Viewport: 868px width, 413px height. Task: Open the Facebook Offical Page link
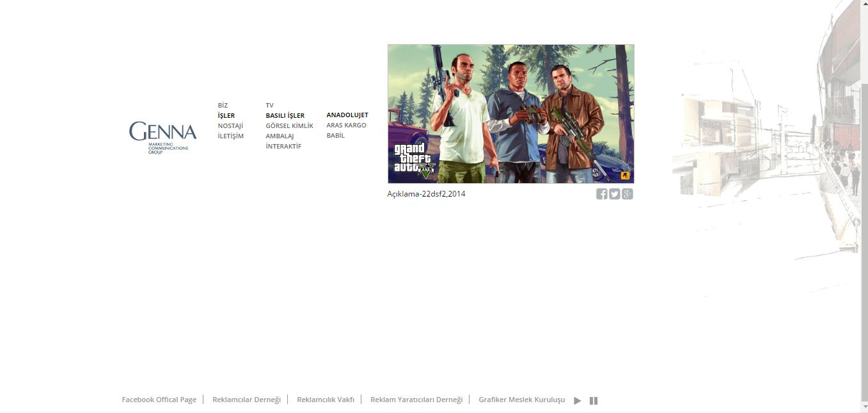tap(159, 400)
